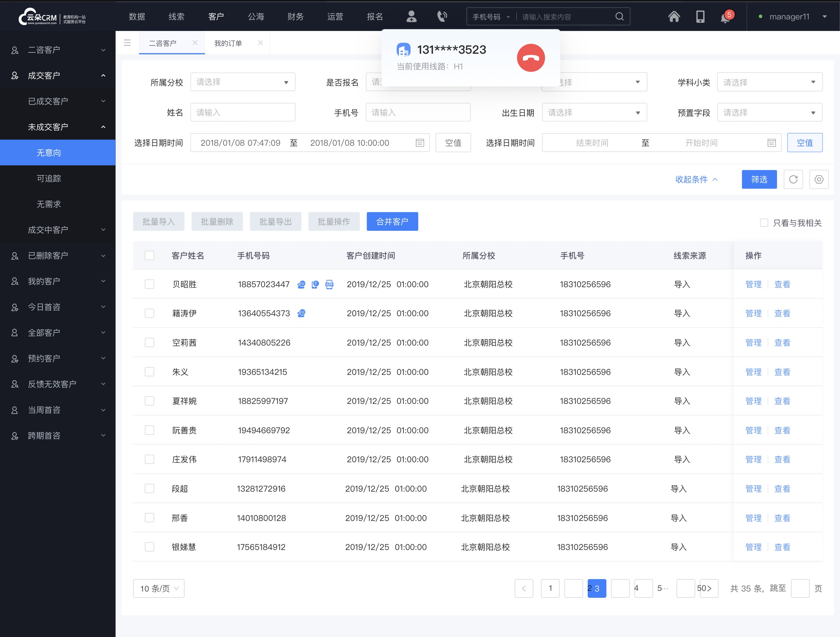Click the hang up call button

coord(531,57)
